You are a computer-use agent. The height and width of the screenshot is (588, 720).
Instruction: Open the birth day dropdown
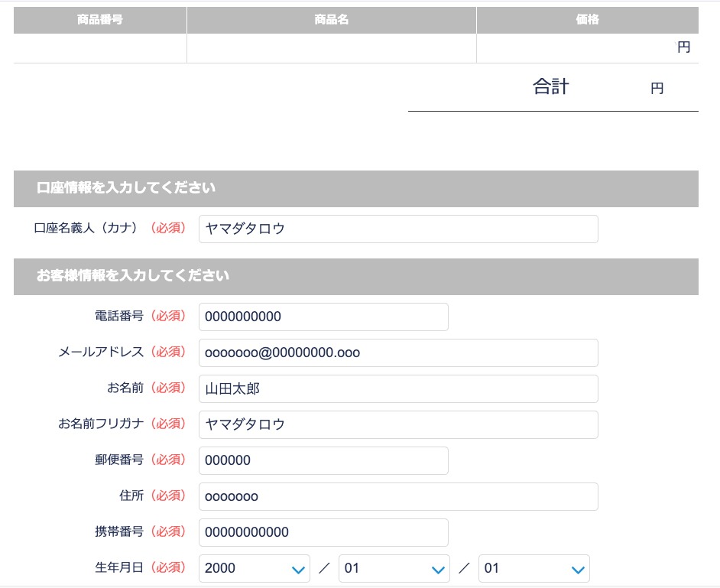[x=534, y=568]
